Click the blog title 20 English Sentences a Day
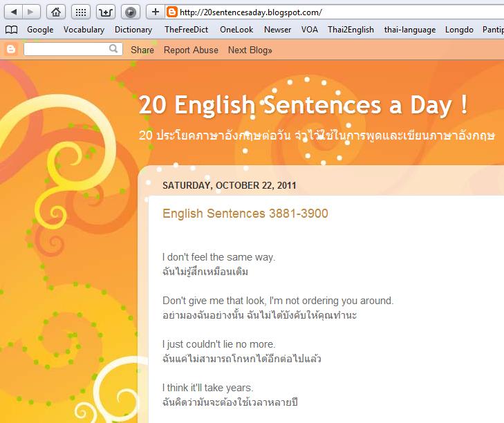504x423 pixels. pos(303,105)
